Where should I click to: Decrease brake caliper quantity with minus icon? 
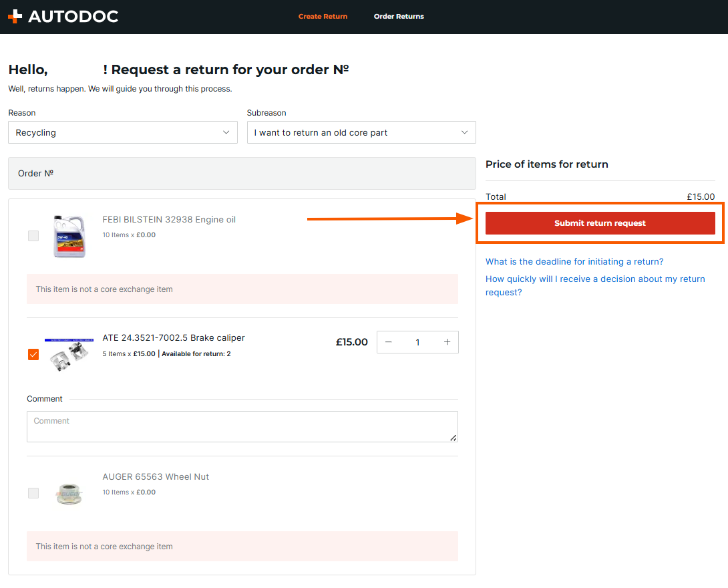pyautogui.click(x=389, y=342)
